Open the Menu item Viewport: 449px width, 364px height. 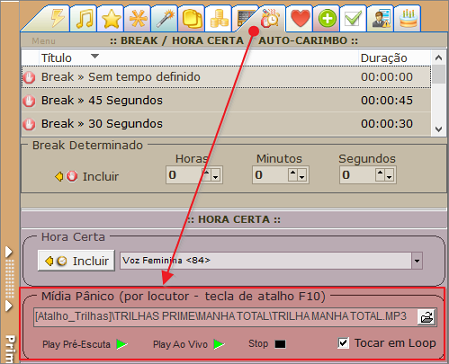pos(44,41)
